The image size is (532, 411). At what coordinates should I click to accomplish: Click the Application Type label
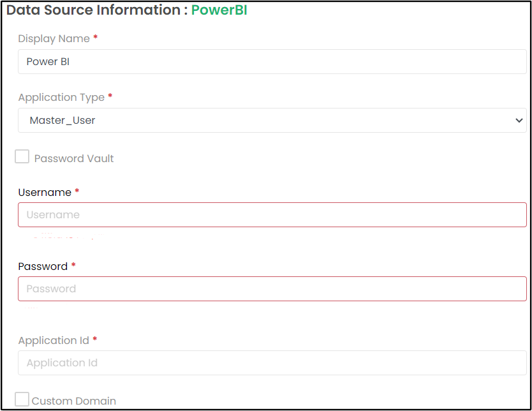(61, 98)
